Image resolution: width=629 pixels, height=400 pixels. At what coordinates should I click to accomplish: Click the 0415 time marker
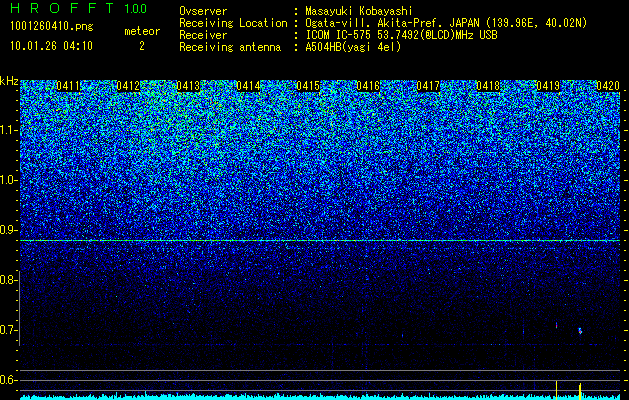click(x=308, y=86)
